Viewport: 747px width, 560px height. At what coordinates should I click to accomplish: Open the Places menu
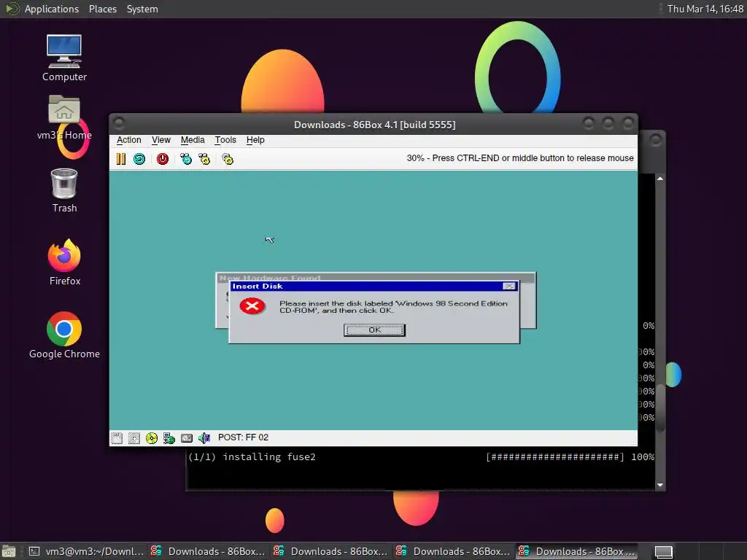[102, 9]
